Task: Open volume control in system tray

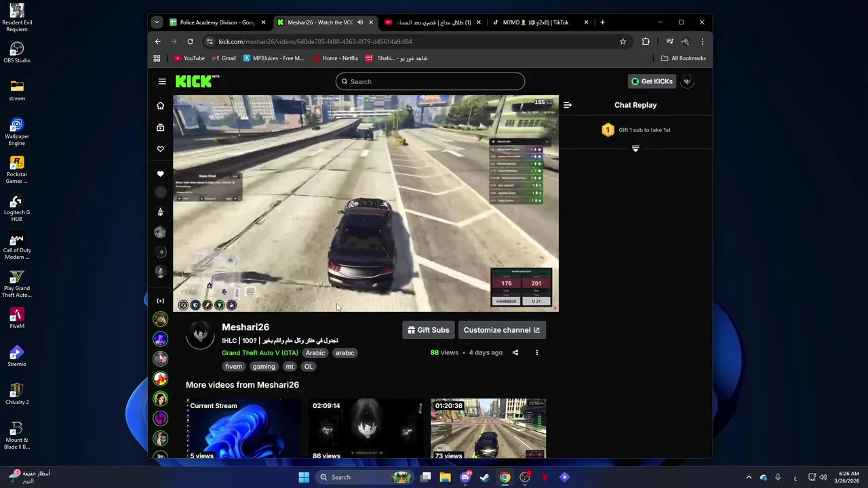Action: click(x=823, y=477)
